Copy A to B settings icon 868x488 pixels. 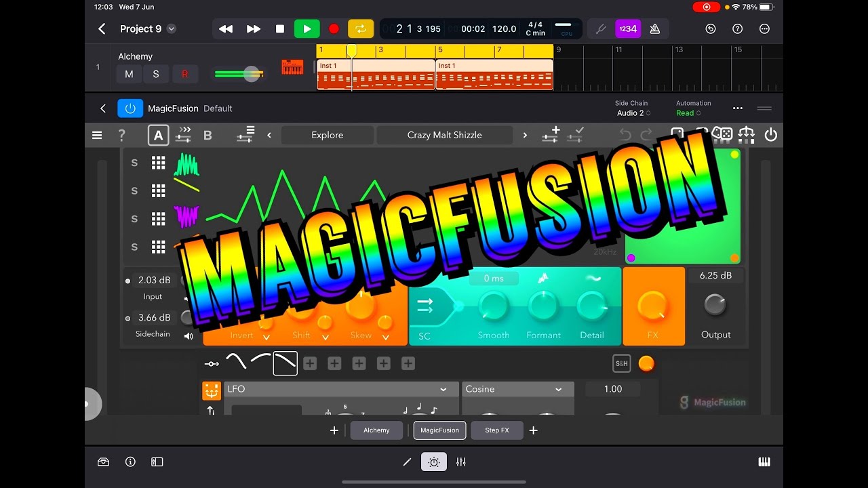coord(183,135)
